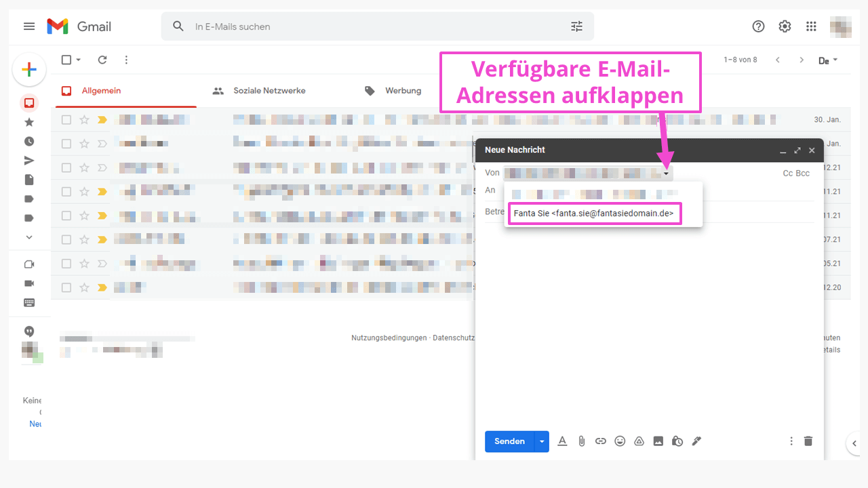Click the In E-Mails suchen search field
This screenshot has height=488, width=868.
pyautogui.click(x=373, y=26)
